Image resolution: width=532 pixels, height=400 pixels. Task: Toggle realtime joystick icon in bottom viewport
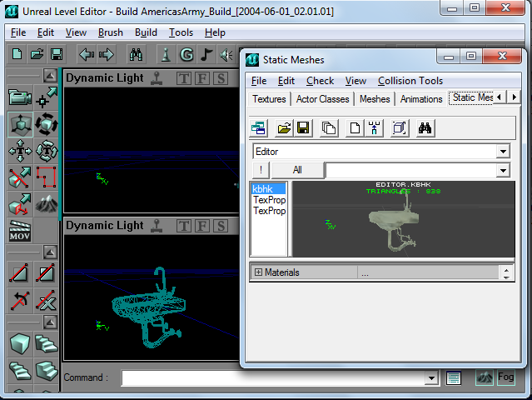pyautogui.click(x=157, y=226)
